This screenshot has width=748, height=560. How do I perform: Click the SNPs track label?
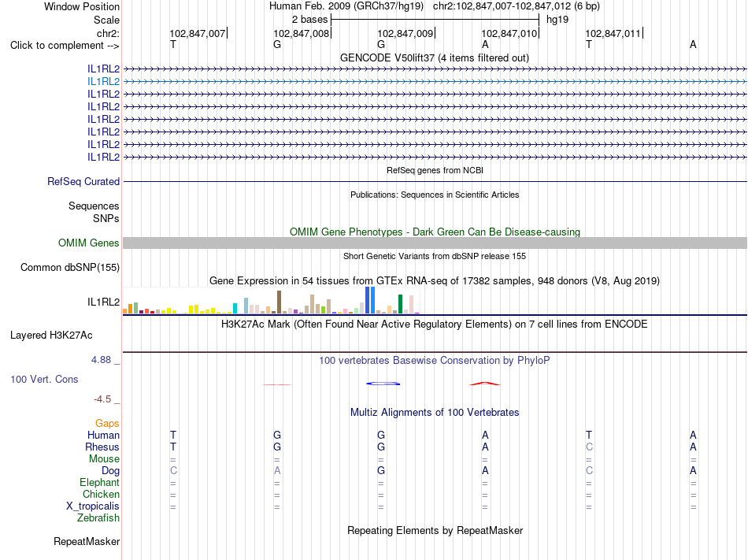coord(106,218)
